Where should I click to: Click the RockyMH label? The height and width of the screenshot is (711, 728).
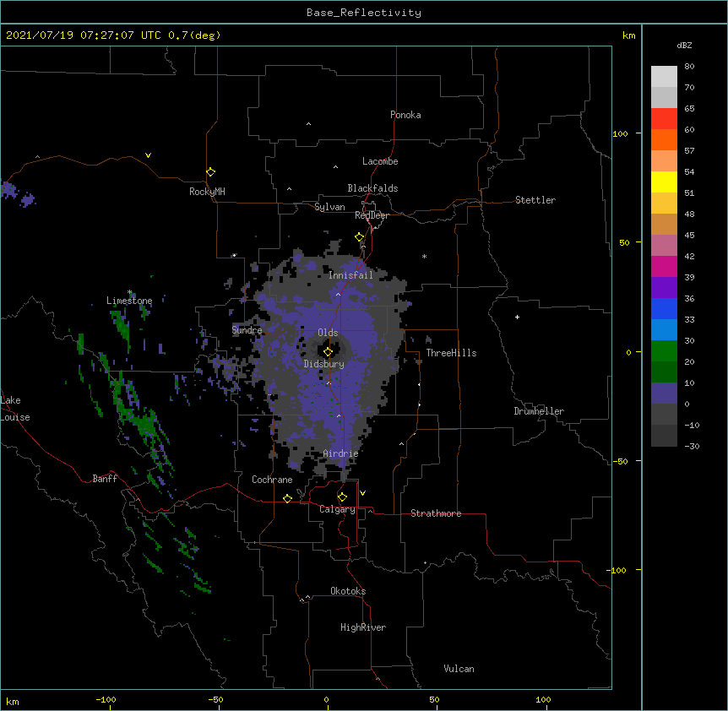click(x=207, y=192)
